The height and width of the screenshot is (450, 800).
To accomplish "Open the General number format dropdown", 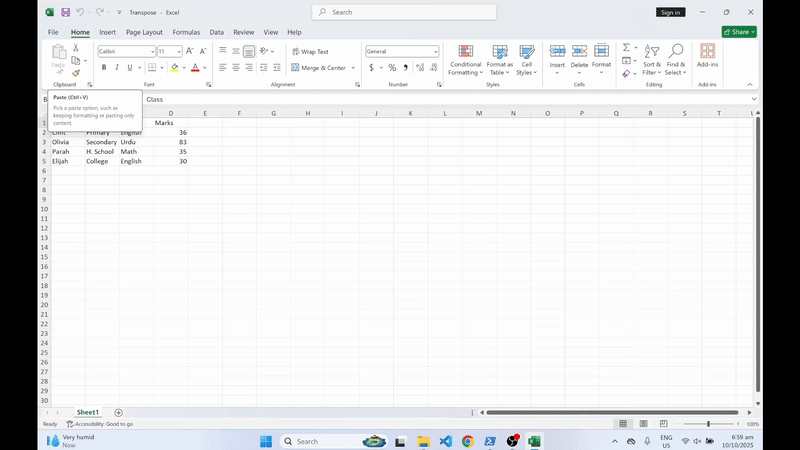I will coord(435,52).
